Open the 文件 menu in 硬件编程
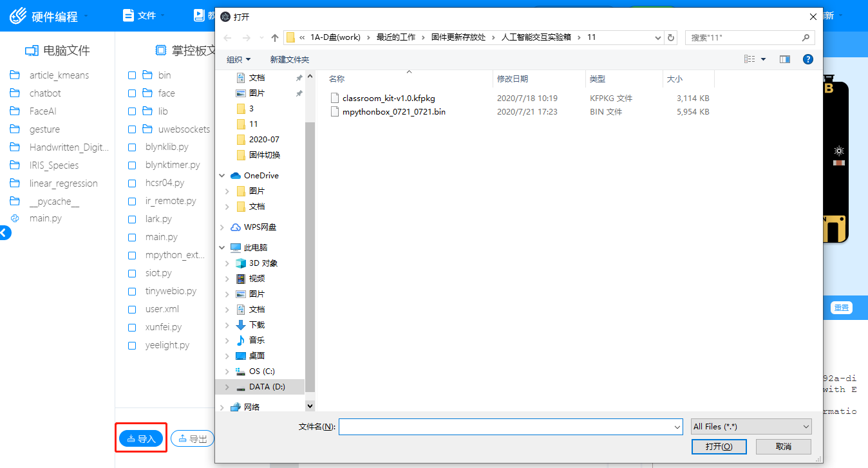This screenshot has height=468, width=868. [144, 15]
